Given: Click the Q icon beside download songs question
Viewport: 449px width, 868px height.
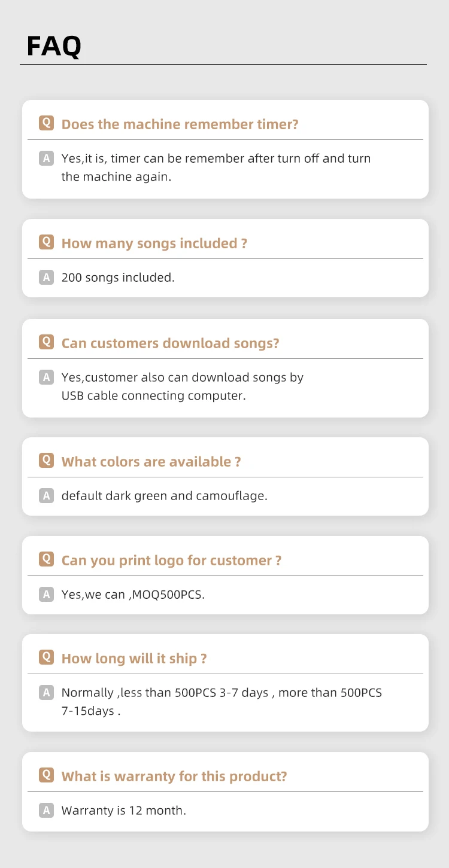Looking at the screenshot, I should 46,342.
